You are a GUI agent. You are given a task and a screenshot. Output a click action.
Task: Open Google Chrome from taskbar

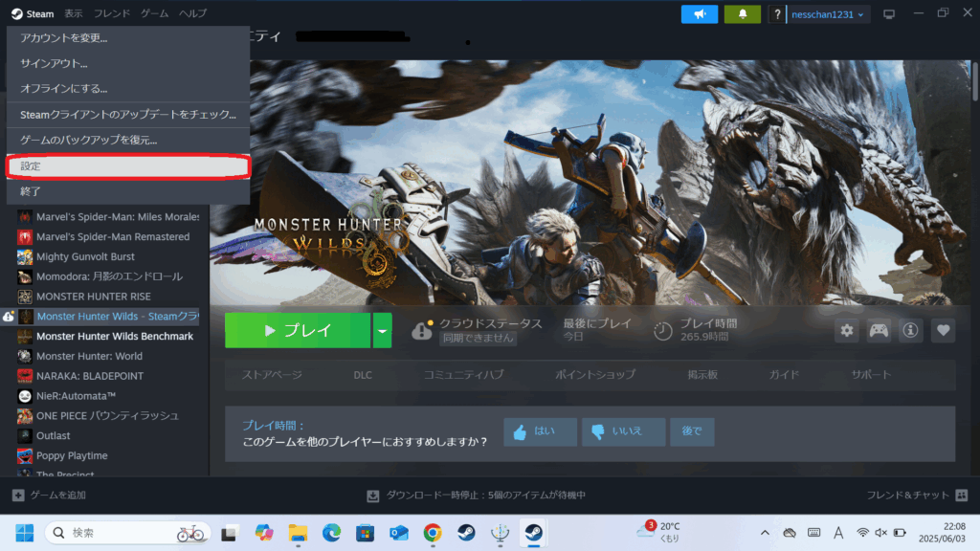(433, 533)
